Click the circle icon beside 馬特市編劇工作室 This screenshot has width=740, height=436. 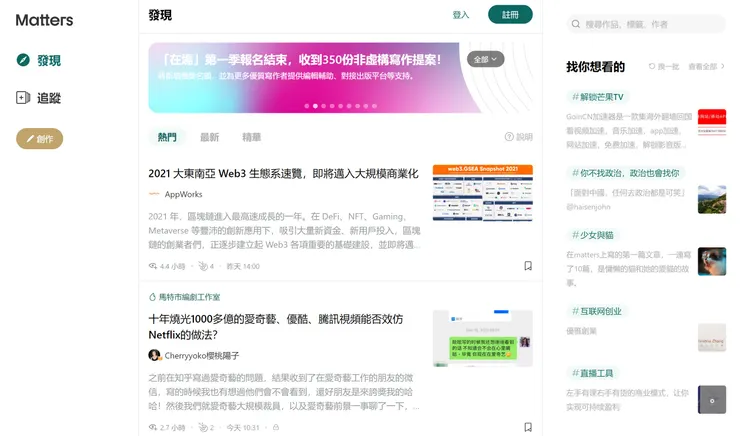tap(152, 297)
